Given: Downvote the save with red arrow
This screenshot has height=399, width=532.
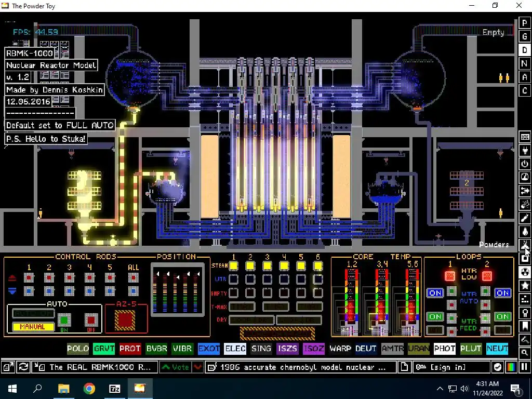Looking at the screenshot, I should coord(198,367).
